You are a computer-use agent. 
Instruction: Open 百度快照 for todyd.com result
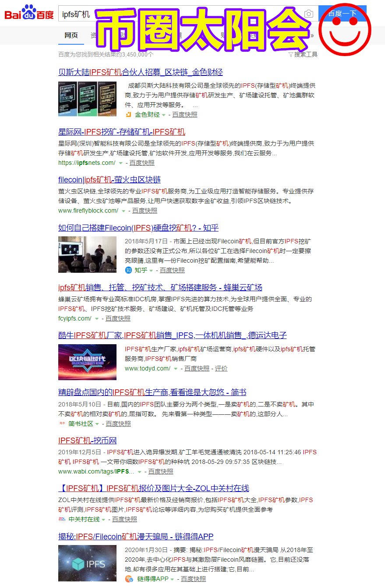[x=197, y=368]
